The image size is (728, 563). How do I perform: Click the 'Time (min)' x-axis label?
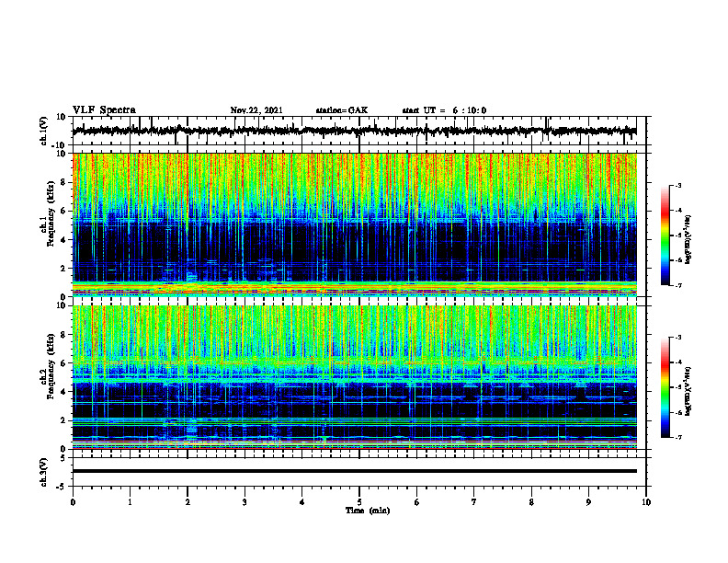coord(368,511)
